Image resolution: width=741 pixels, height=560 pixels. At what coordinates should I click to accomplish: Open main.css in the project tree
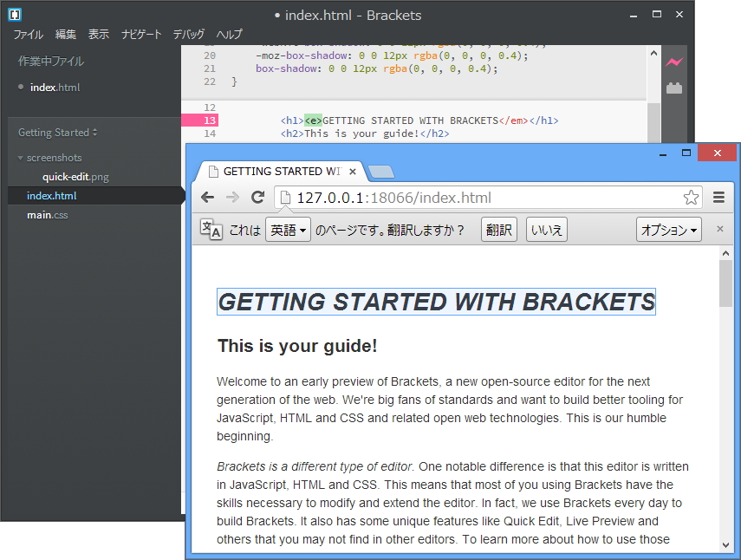(48, 215)
